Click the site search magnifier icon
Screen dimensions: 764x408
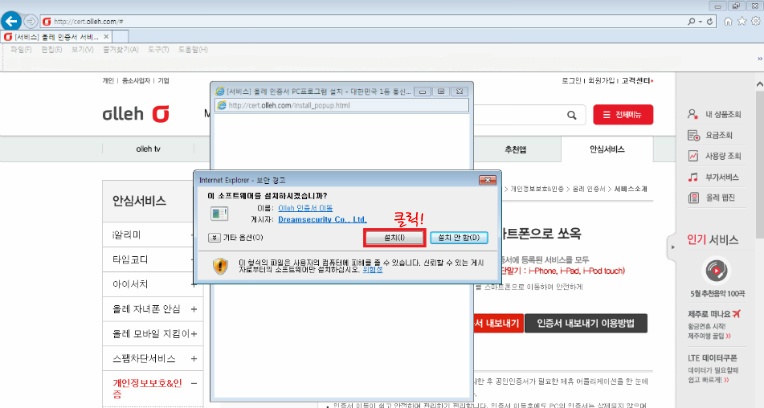[572, 115]
